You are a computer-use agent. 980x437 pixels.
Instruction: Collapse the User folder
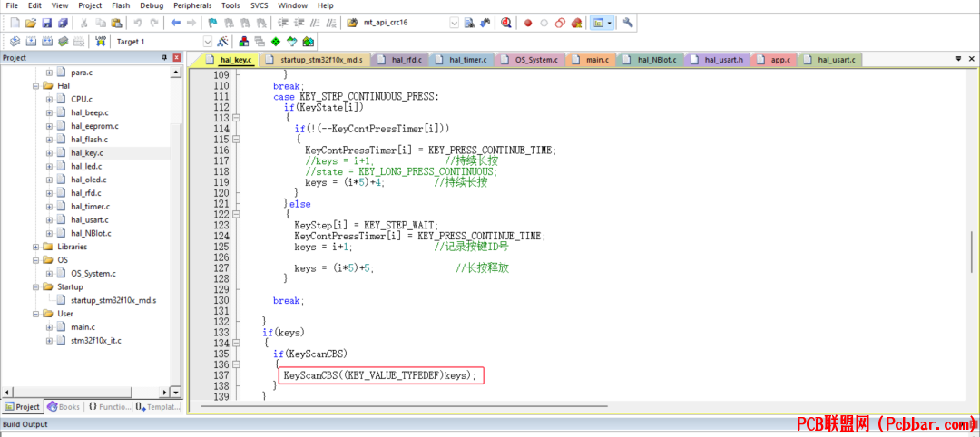(35, 314)
